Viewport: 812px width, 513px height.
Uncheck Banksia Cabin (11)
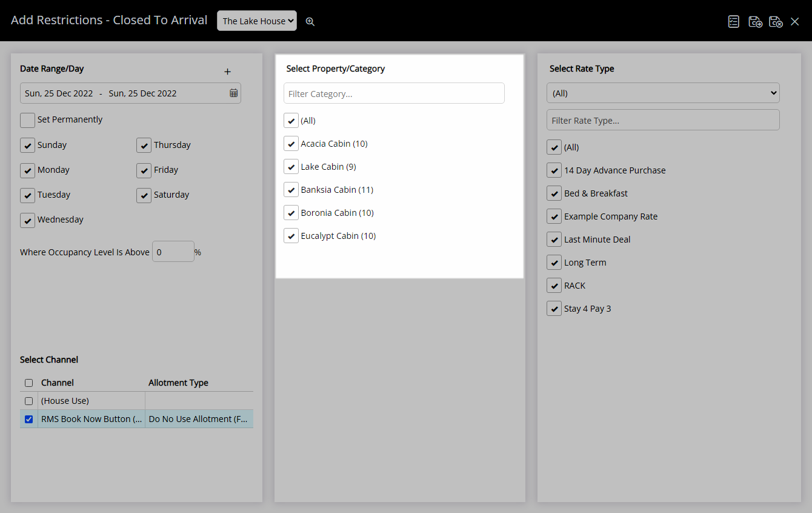(x=291, y=190)
